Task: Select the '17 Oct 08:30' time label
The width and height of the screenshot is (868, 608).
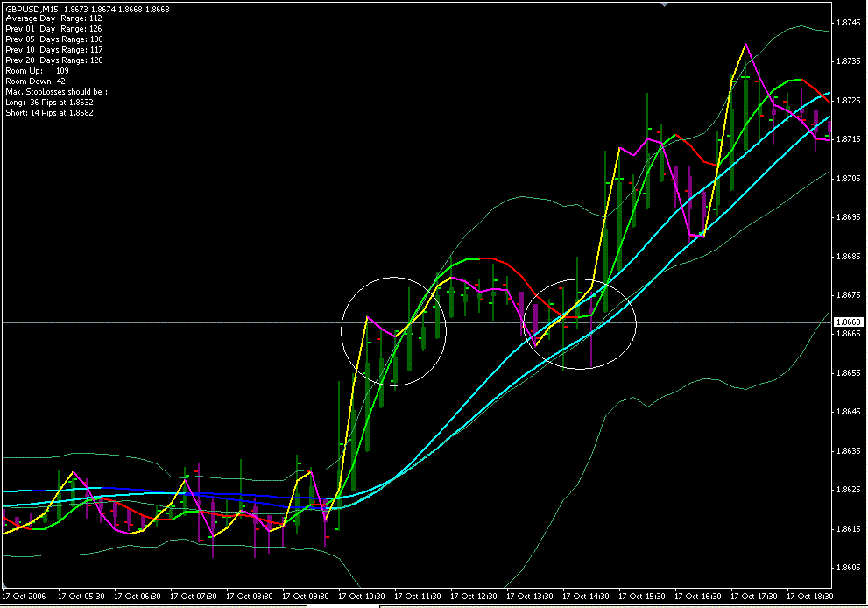Action: pos(249,597)
